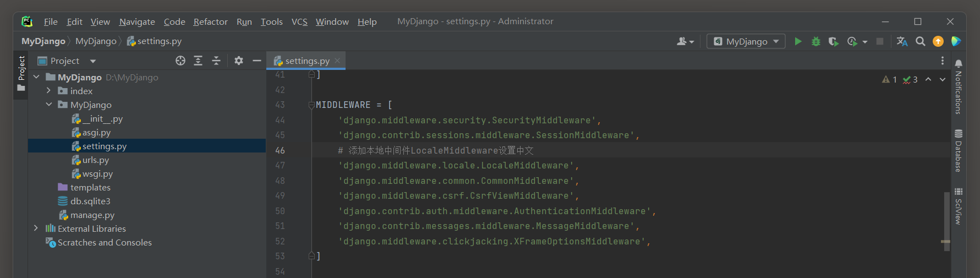Collapse all project tree nodes

point(216,61)
